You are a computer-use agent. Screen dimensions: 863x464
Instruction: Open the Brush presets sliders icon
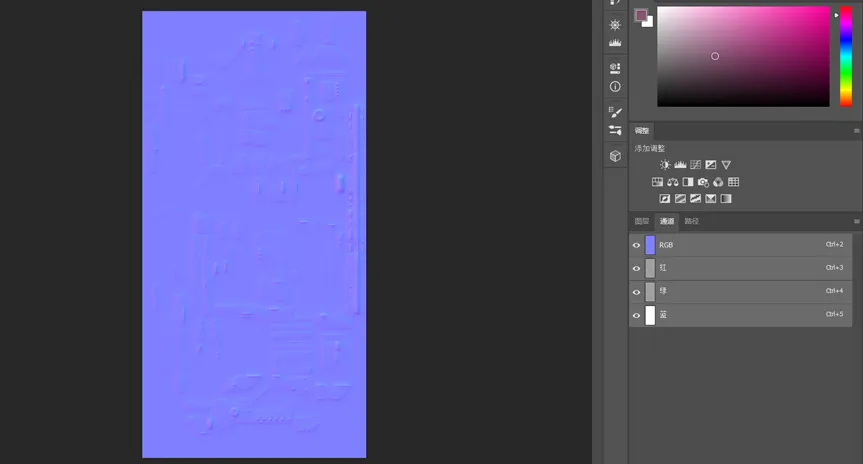615,130
